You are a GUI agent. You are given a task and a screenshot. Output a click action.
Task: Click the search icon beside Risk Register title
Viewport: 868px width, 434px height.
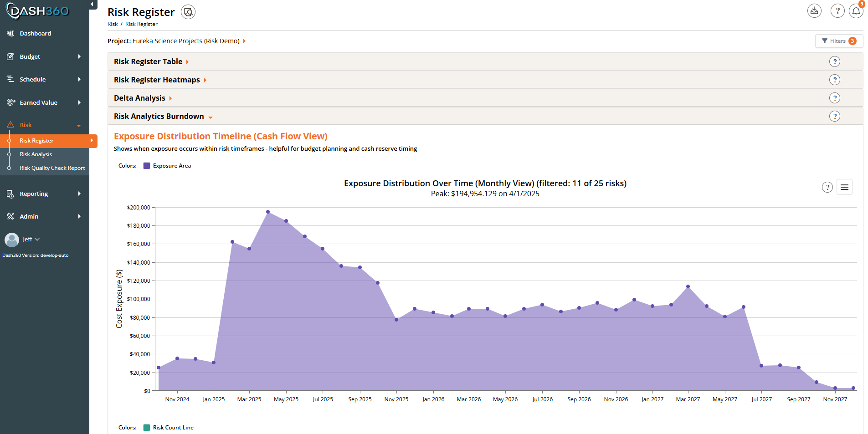[x=188, y=12]
